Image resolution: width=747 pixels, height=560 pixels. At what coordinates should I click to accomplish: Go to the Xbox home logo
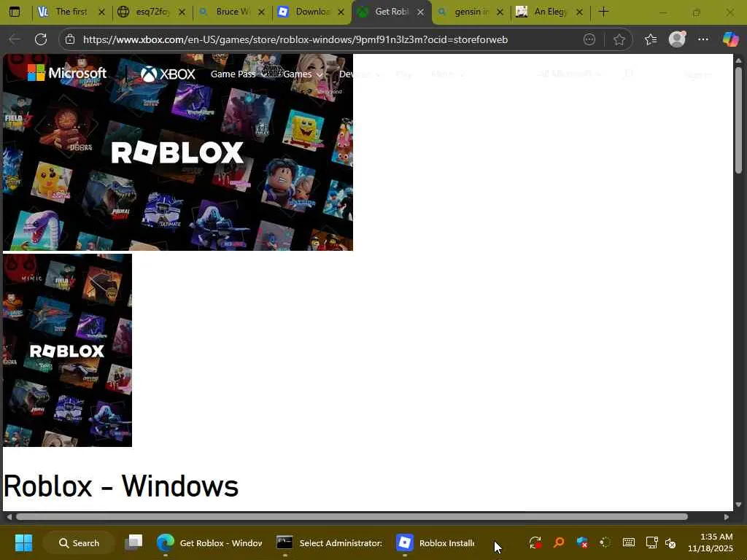coord(168,74)
